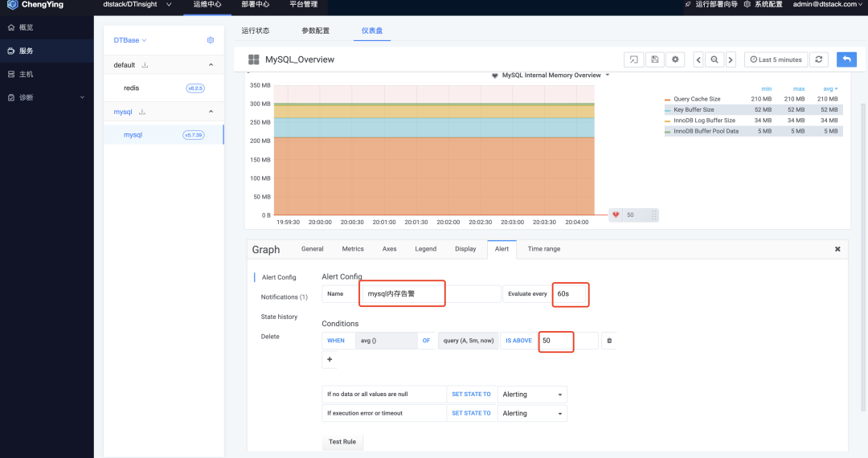Open 系统配置 system settings
Viewport: 868px width, 458px height.
point(763,5)
